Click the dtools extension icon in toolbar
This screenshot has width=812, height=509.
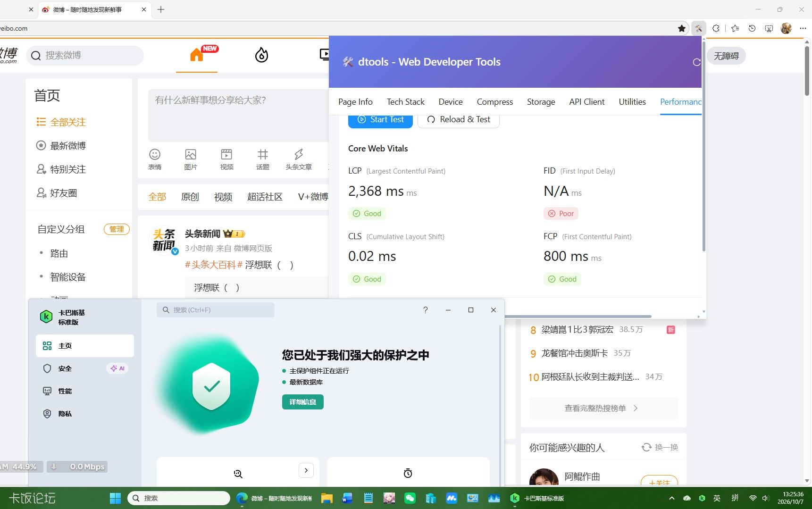[698, 28]
